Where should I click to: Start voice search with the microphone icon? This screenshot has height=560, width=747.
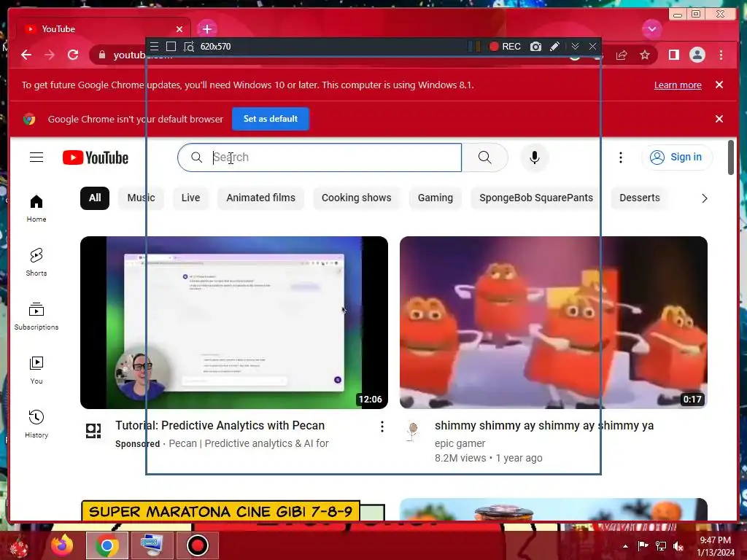coord(535,157)
